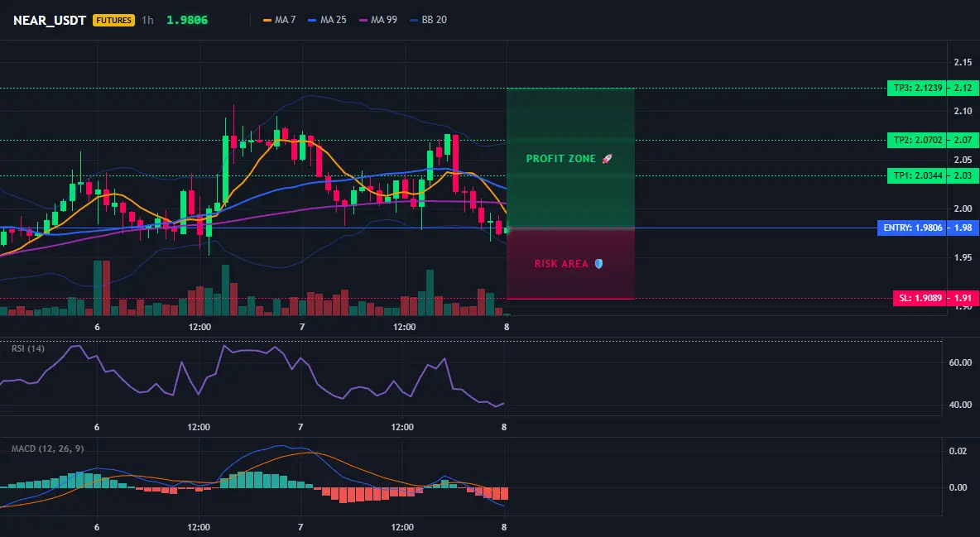Image resolution: width=980 pixels, height=537 pixels.
Task: Select the 1h timeframe label
Action: [x=147, y=20]
